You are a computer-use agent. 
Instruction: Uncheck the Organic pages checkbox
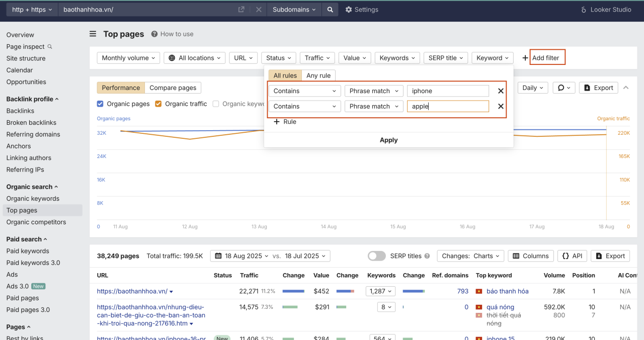101,104
